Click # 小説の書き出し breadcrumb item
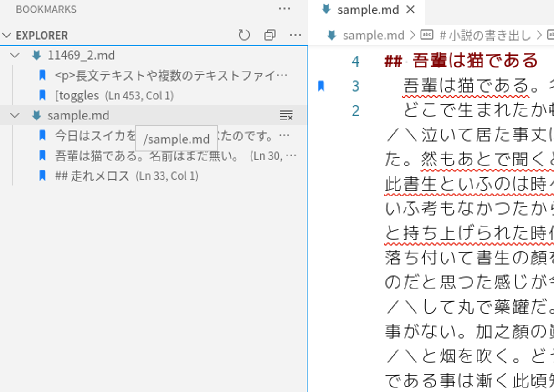The width and height of the screenshot is (554, 392). [485, 35]
